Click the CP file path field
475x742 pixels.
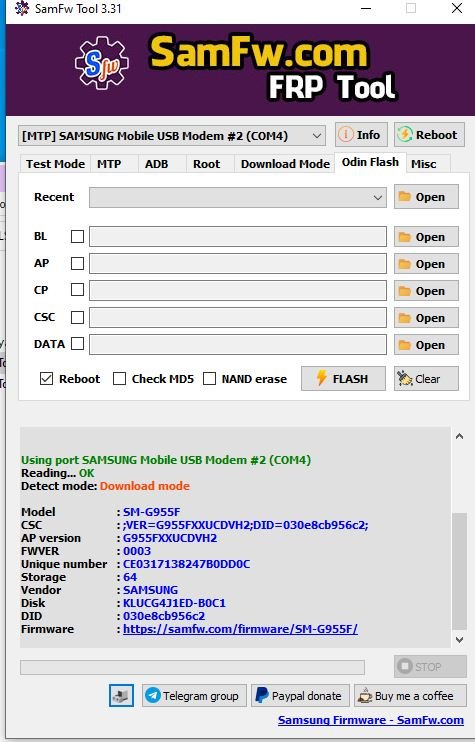pos(238,291)
